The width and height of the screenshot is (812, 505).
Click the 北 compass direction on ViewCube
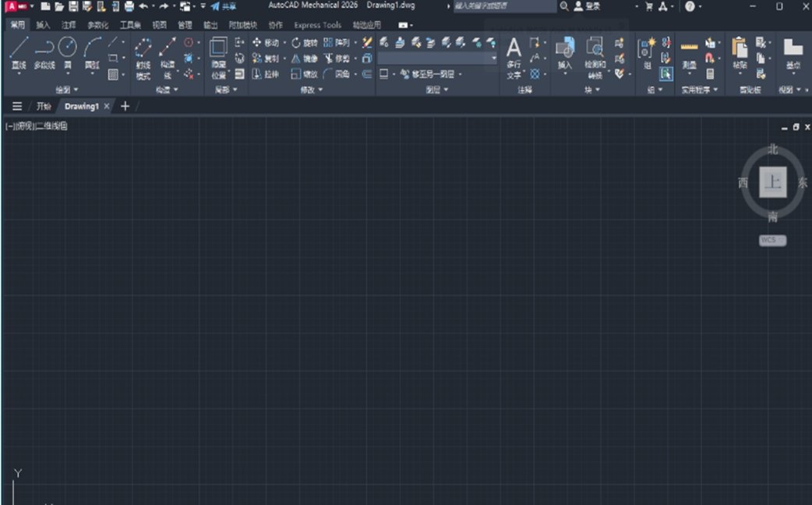(x=772, y=149)
